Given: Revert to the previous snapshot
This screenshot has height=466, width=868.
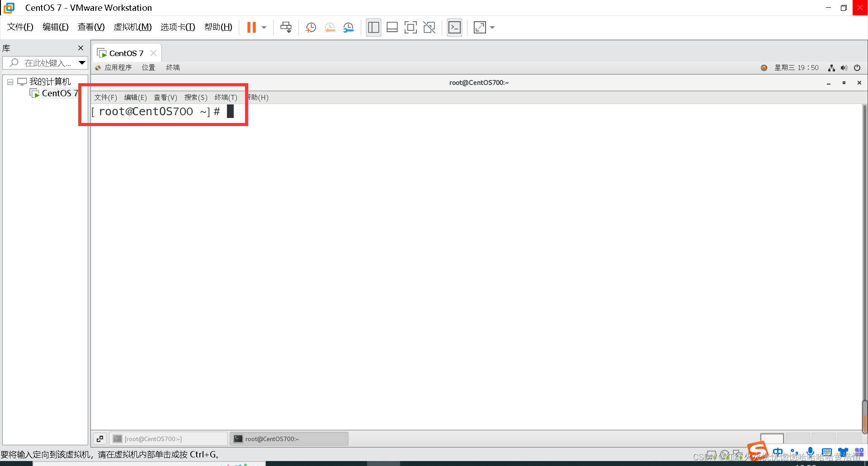Looking at the screenshot, I should [330, 28].
